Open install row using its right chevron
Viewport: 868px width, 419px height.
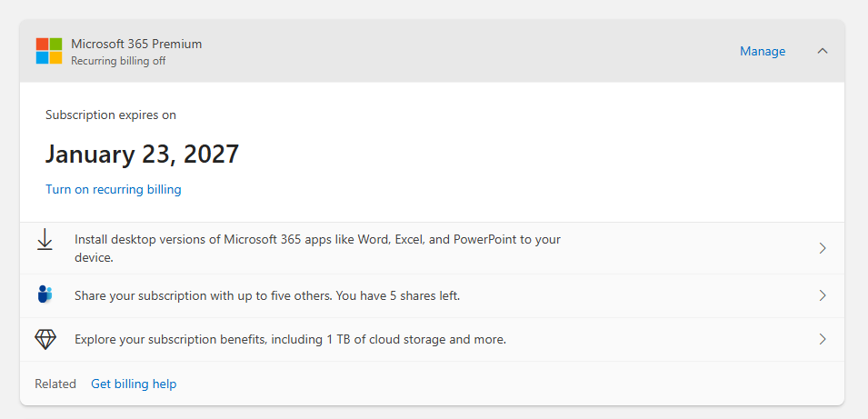point(823,248)
